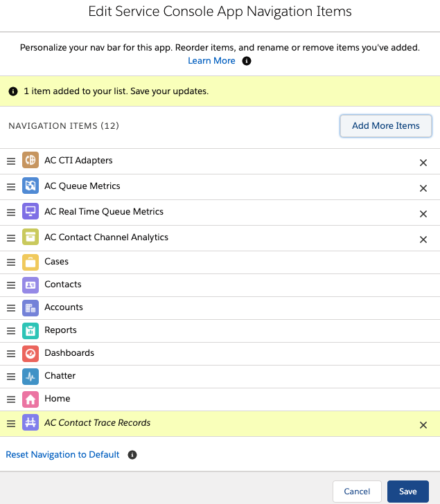The width and height of the screenshot is (440, 504).
Task: Cancel editing navigation items
Action: [x=357, y=491]
